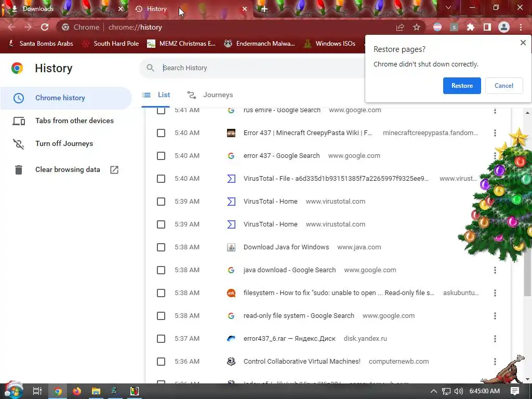Open actions menu for error437_6.rar entry
This screenshot has height=399, width=532.
click(x=495, y=339)
